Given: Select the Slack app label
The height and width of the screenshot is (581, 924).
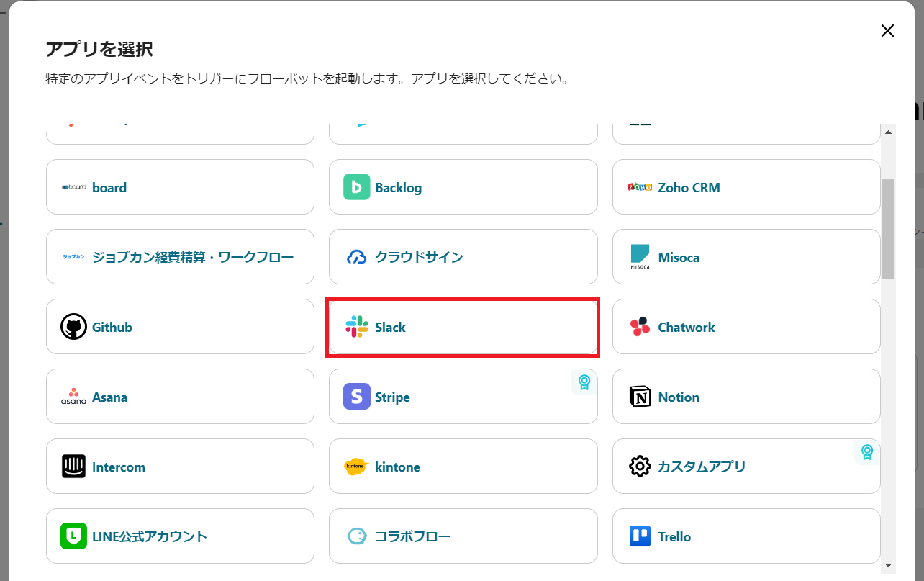Looking at the screenshot, I should coord(390,327).
